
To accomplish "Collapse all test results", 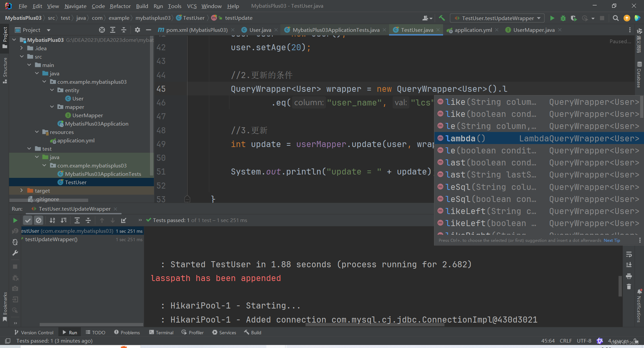I will [x=88, y=220].
